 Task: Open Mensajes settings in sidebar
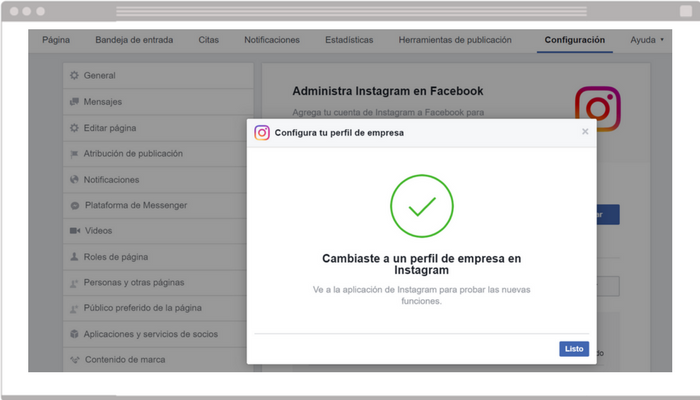coord(158,102)
